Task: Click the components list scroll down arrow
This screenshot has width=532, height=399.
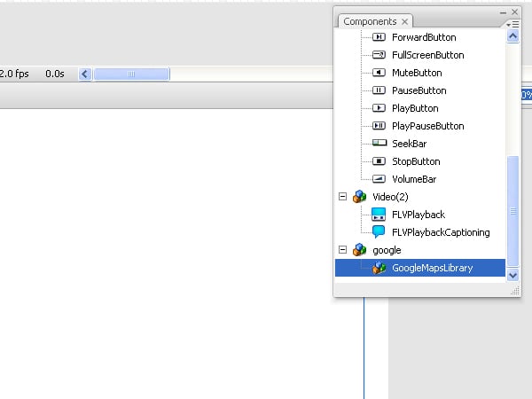Action: (x=512, y=276)
